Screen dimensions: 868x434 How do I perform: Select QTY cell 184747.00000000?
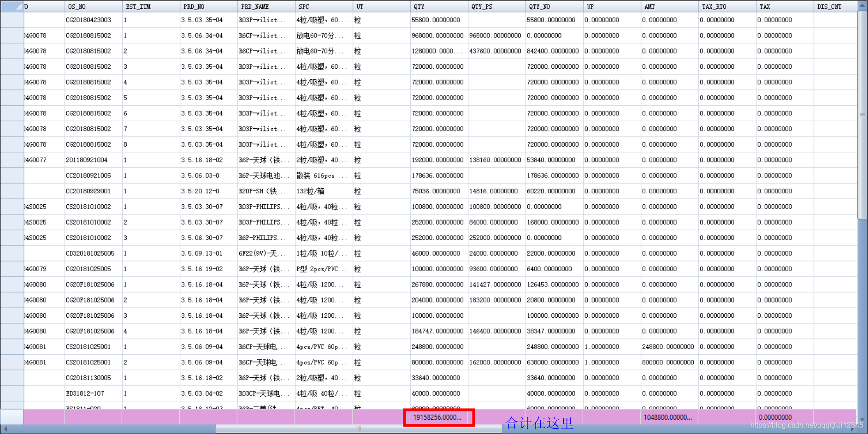439,331
